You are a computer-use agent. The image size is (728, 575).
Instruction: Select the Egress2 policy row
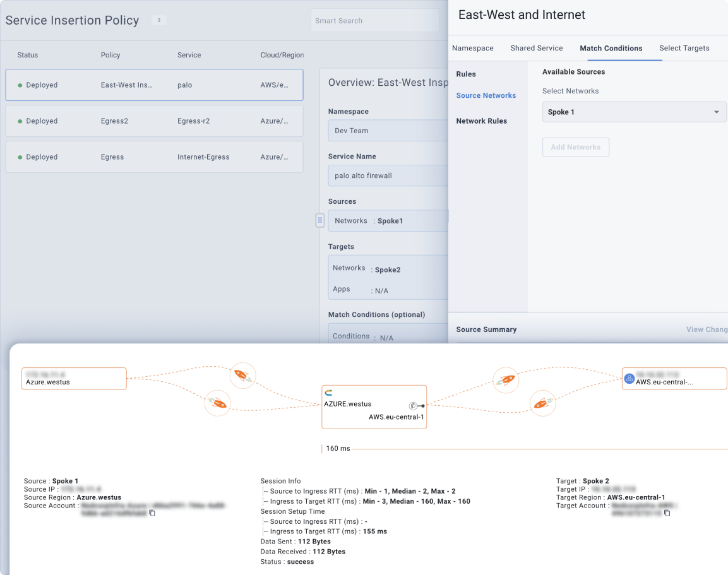pos(154,121)
